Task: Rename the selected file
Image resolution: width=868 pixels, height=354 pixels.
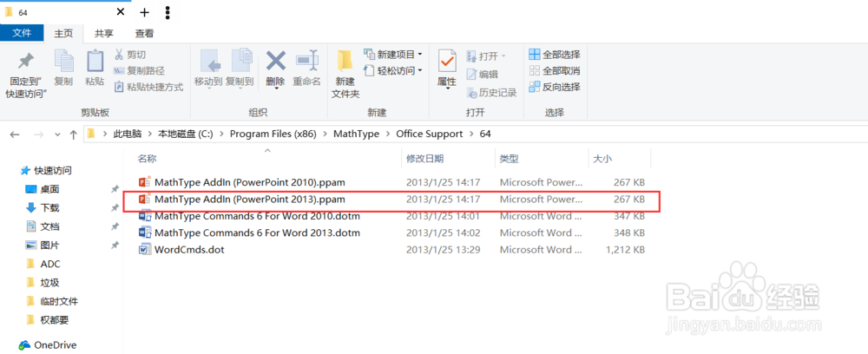Action: coord(306,69)
